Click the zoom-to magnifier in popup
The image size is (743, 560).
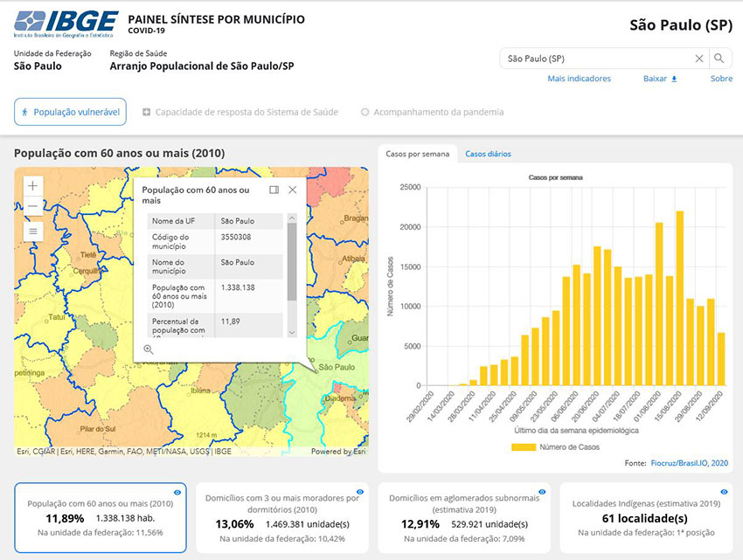click(x=149, y=349)
